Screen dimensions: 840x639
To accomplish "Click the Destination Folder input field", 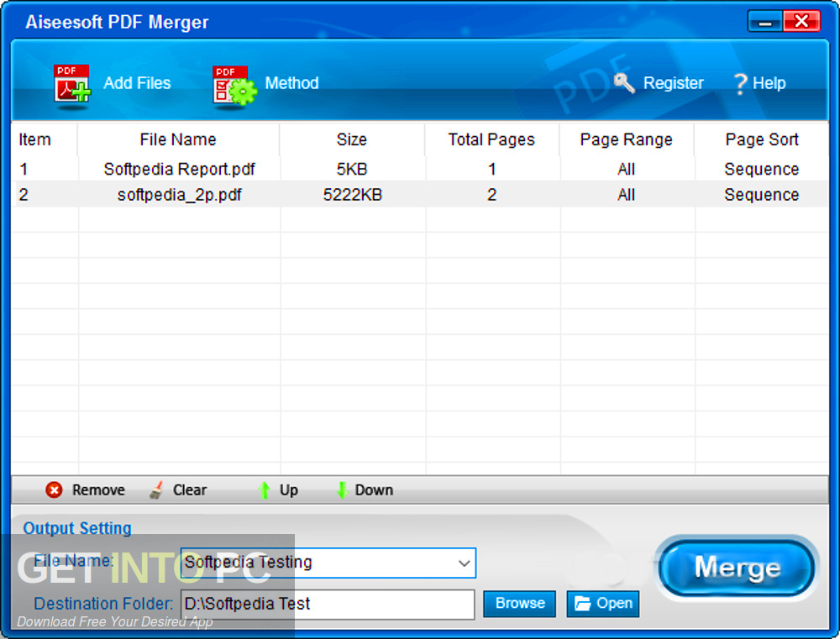I will 328,605.
